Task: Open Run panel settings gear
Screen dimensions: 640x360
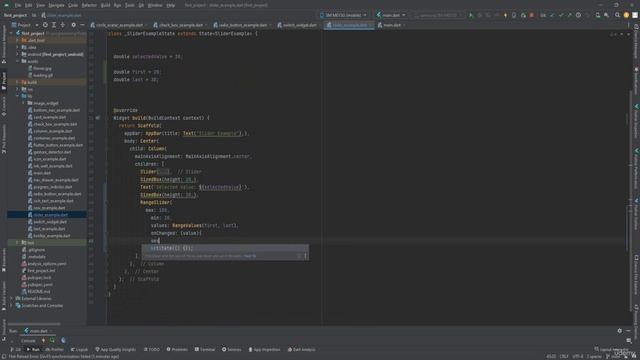Action: pos(620,331)
